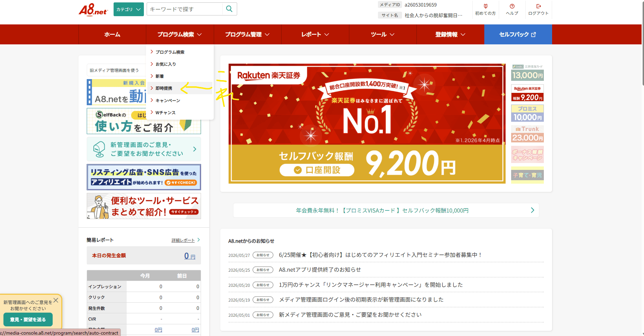Click the インプレッション row label
The height and width of the screenshot is (336, 644).
tap(105, 286)
